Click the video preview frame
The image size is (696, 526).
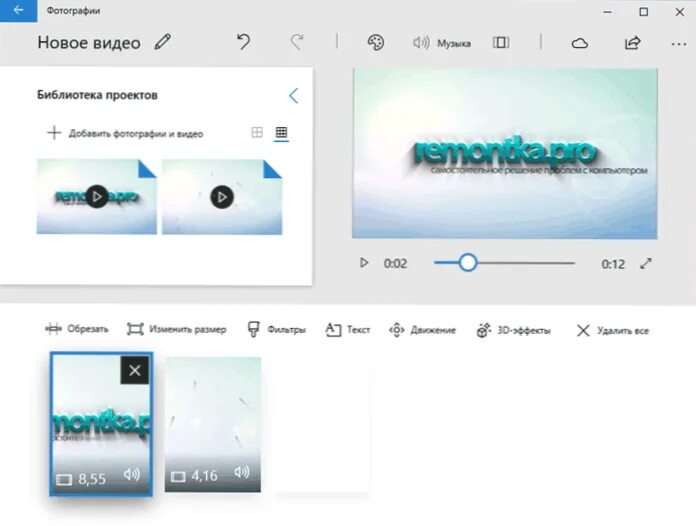tap(505, 154)
